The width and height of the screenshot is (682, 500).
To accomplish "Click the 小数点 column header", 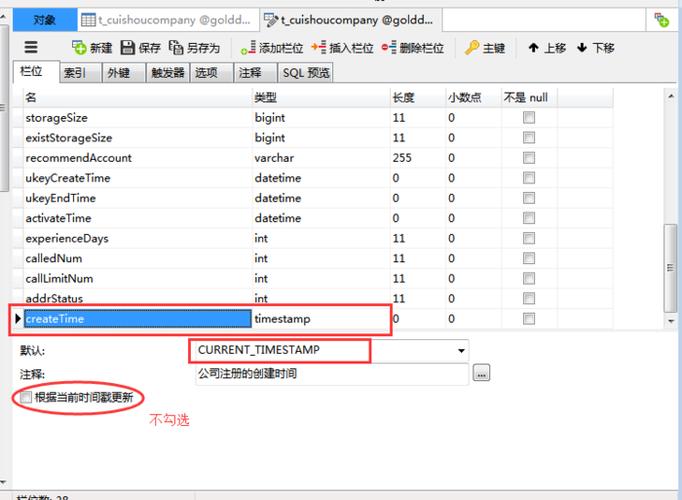I will (x=473, y=97).
